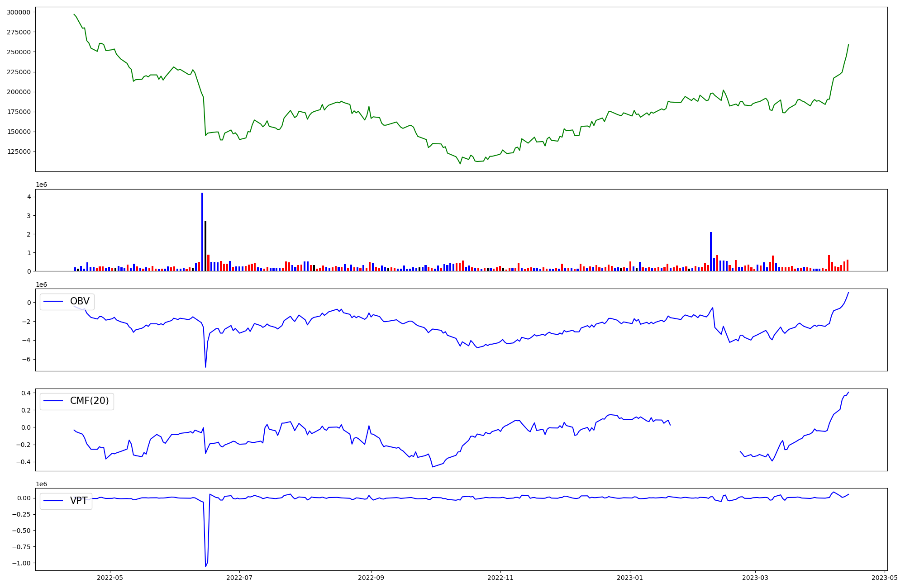905x588 pixels.
Task: Click the 125000 price axis tick label
Action: click(19, 152)
